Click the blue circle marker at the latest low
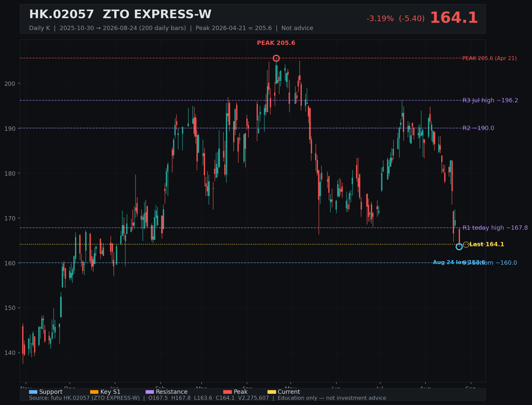Screen dimensions: 532x405 459,247
